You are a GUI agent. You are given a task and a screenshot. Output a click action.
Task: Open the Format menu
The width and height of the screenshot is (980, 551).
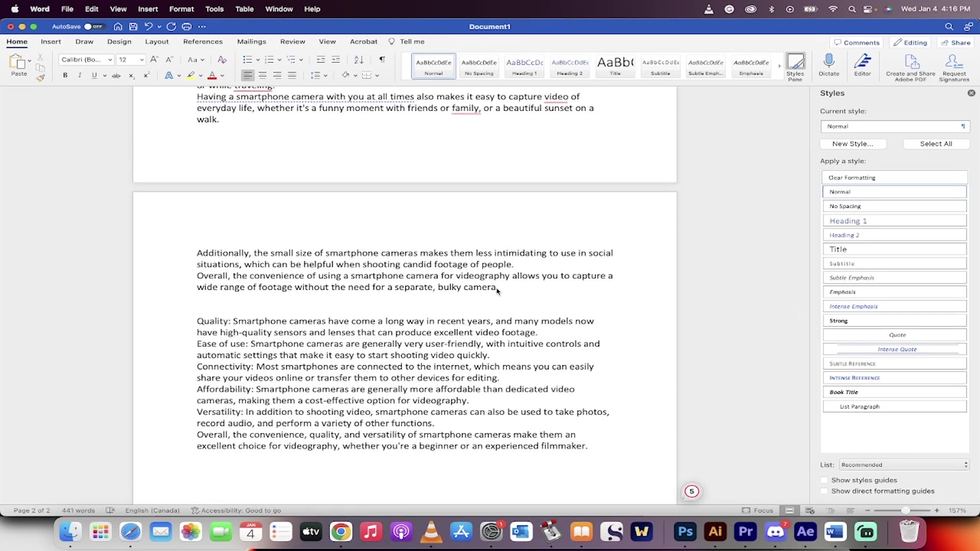coord(182,9)
